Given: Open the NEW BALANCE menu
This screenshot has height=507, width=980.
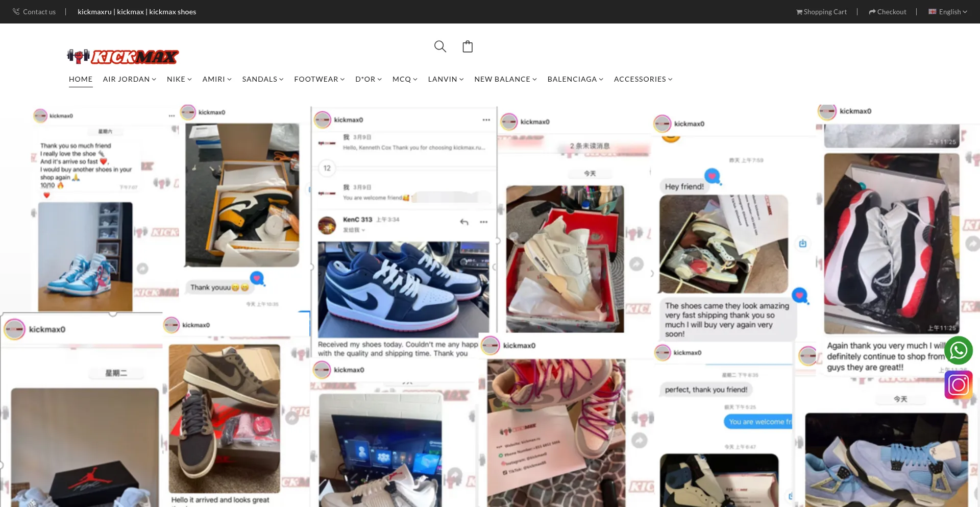Looking at the screenshot, I should tap(505, 79).
